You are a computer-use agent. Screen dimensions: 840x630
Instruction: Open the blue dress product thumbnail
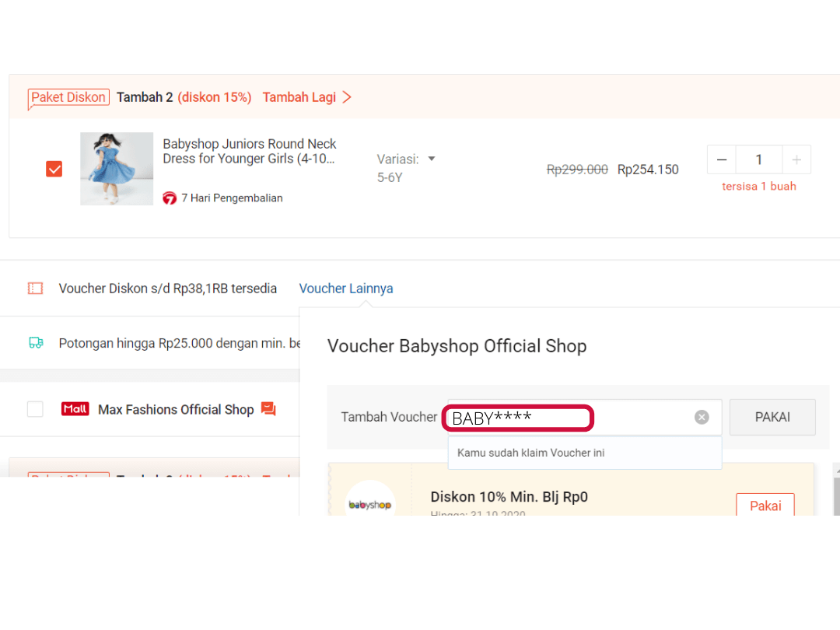pyautogui.click(x=117, y=169)
